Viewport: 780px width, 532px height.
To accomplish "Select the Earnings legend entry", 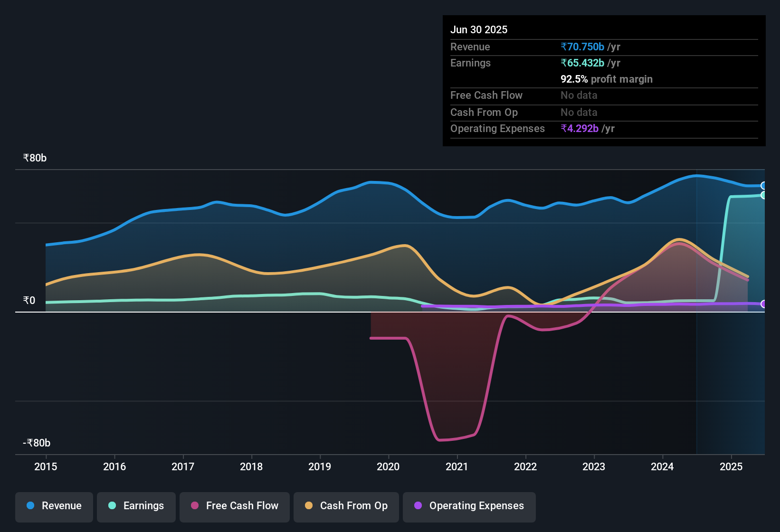I will point(136,506).
